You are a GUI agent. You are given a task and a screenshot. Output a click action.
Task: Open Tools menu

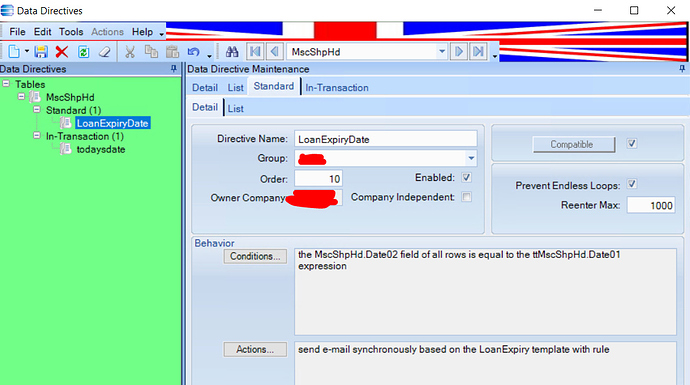tap(71, 32)
